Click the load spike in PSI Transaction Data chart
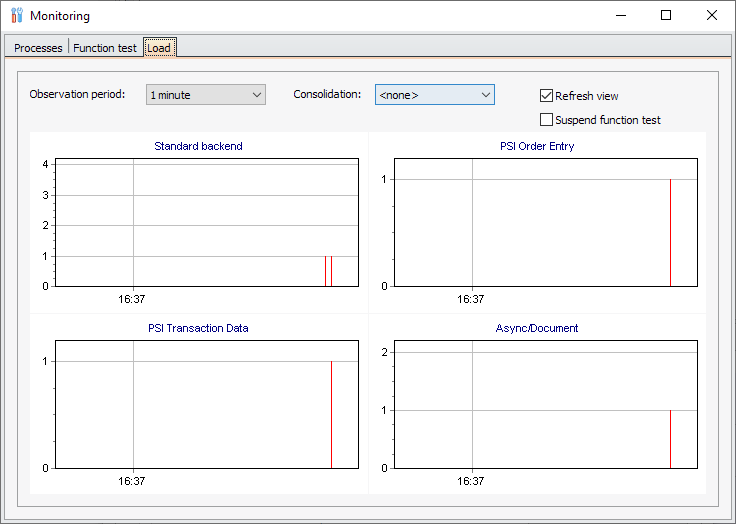Image resolution: width=736 pixels, height=524 pixels. (x=331, y=415)
